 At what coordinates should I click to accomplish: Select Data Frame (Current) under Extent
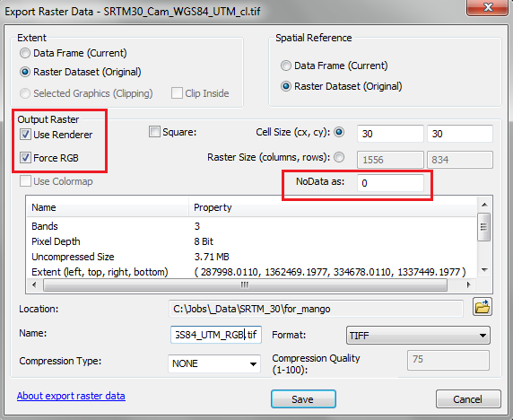click(x=25, y=53)
